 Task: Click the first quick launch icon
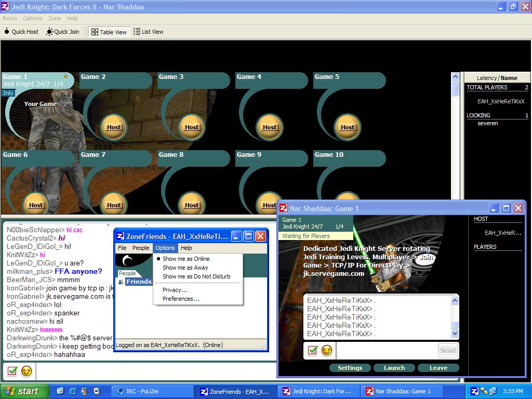click(60, 391)
